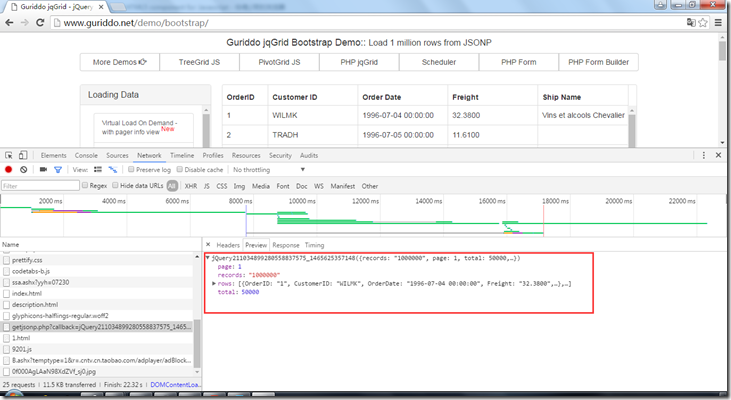Click the TreeGrid JS button
This screenshot has width=731, height=400.
click(x=199, y=62)
